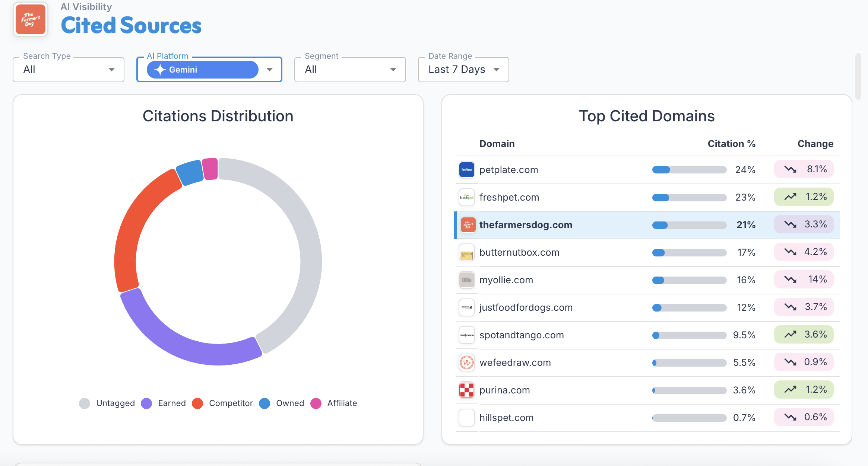
Task: Click the Citation % column header
Action: click(731, 144)
